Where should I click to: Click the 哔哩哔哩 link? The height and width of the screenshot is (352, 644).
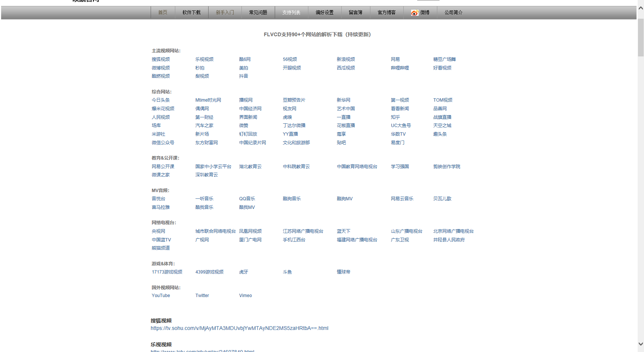pyautogui.click(x=400, y=68)
